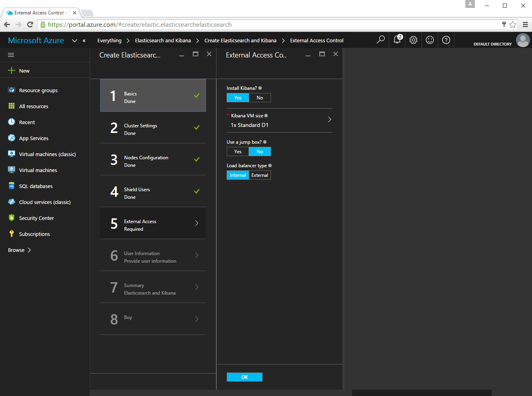Image resolution: width=532 pixels, height=396 pixels.
Task: Click info icon beside Use a jump box
Action: (265, 142)
